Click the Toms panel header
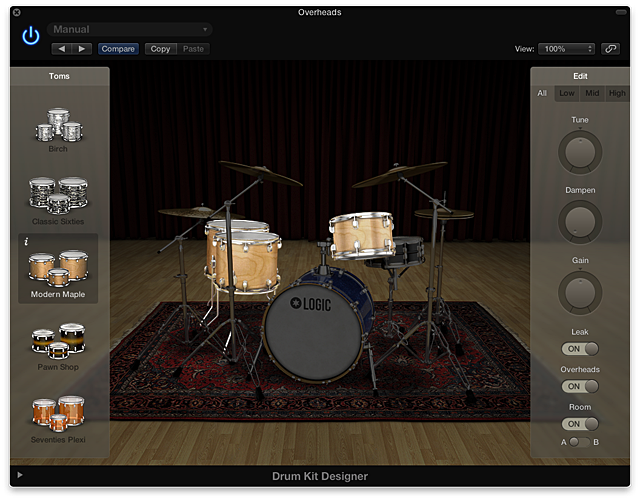The width and height of the screenshot is (640, 500). pyautogui.click(x=60, y=76)
